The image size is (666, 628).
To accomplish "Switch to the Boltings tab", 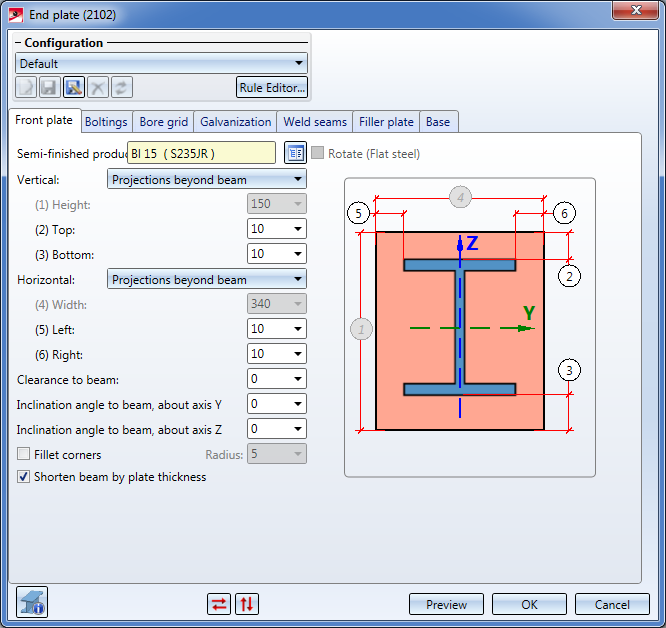I will 106,122.
